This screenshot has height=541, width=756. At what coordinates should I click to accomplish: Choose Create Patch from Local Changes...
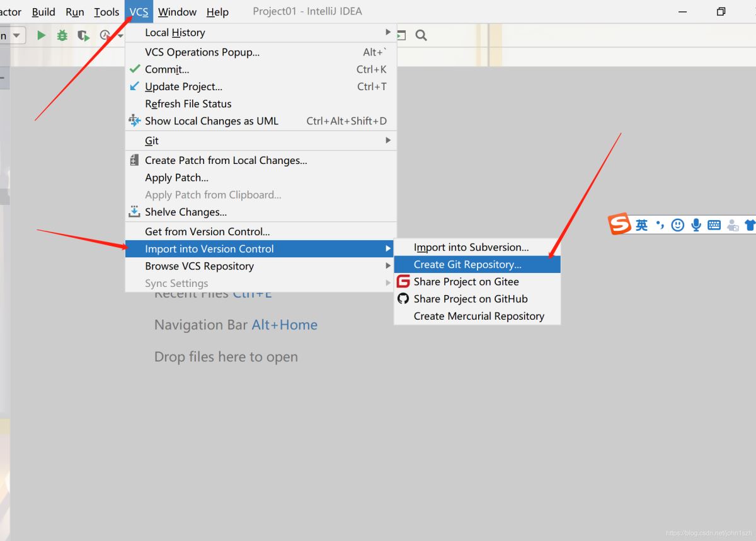point(261,160)
